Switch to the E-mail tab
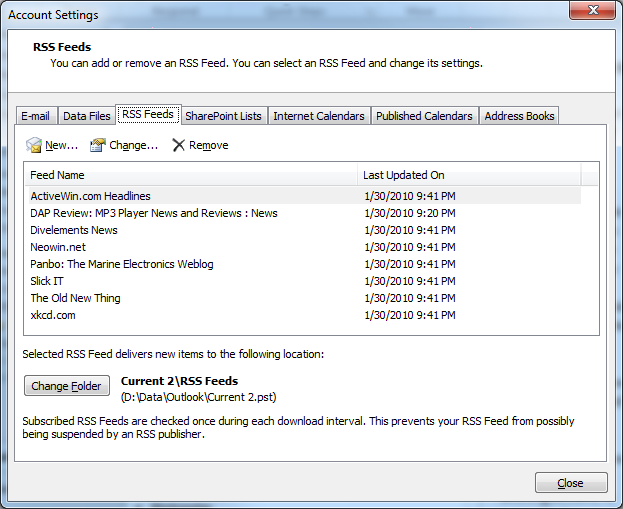 pos(36,116)
